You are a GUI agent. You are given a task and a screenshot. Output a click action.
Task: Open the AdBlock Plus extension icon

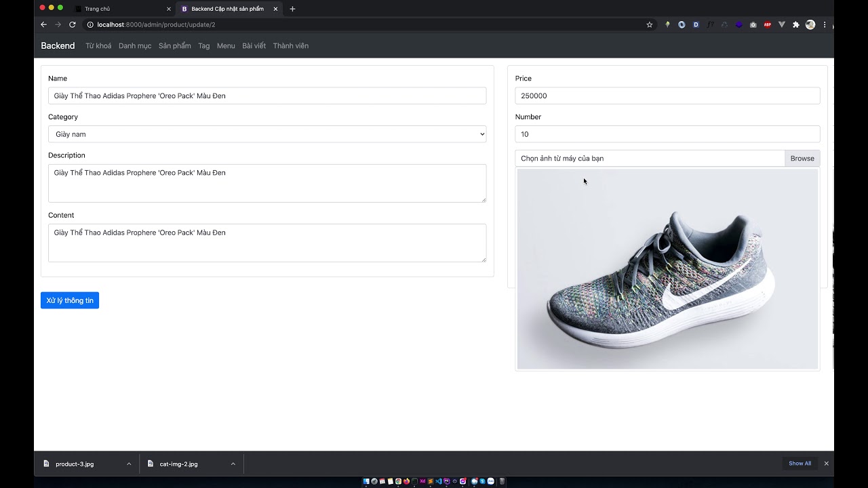pyautogui.click(x=768, y=24)
